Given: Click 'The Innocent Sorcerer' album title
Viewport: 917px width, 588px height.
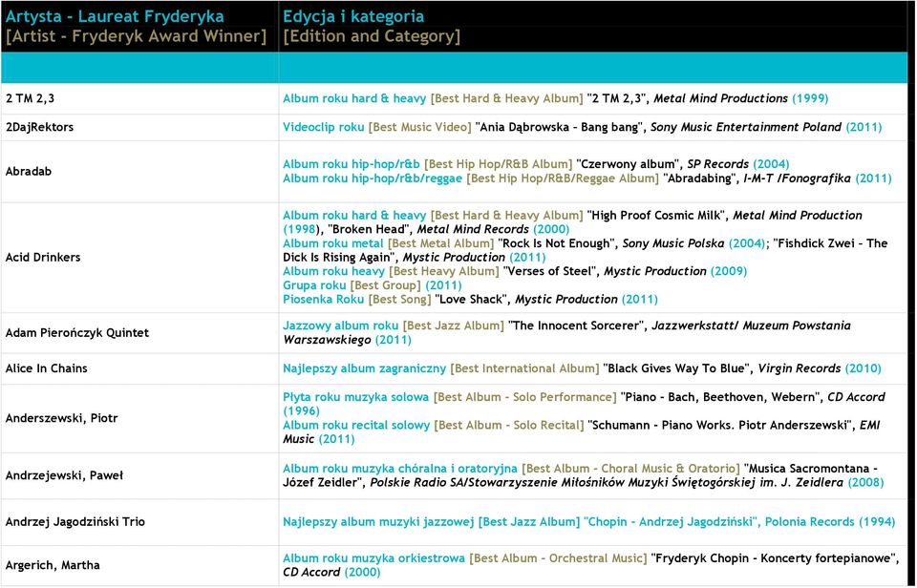Looking at the screenshot, I should (577, 325).
